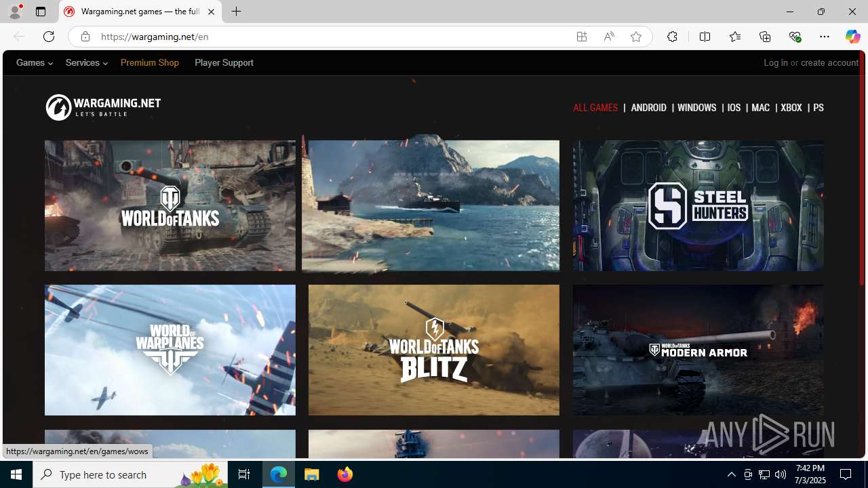
Task: Open the Windows Start menu
Action: [16, 474]
